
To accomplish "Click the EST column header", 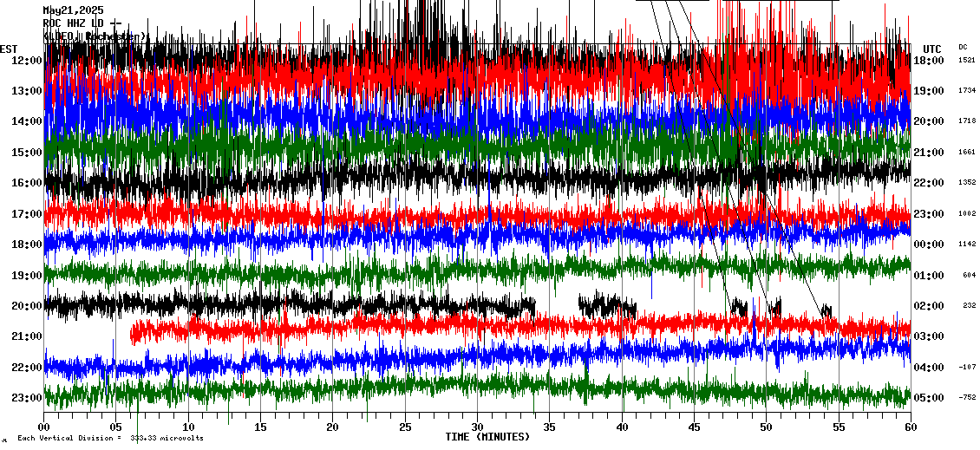I will tap(9, 49).
